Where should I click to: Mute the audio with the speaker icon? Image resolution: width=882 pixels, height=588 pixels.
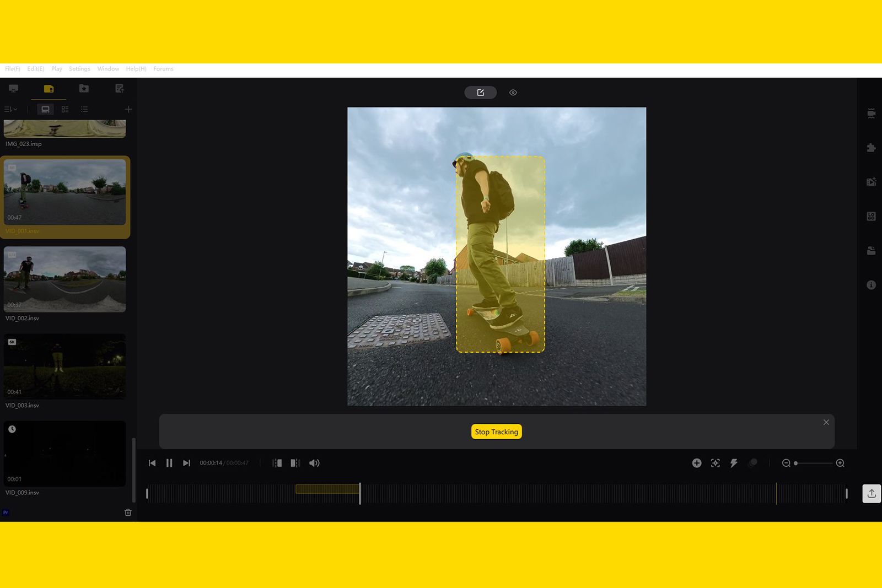point(314,463)
